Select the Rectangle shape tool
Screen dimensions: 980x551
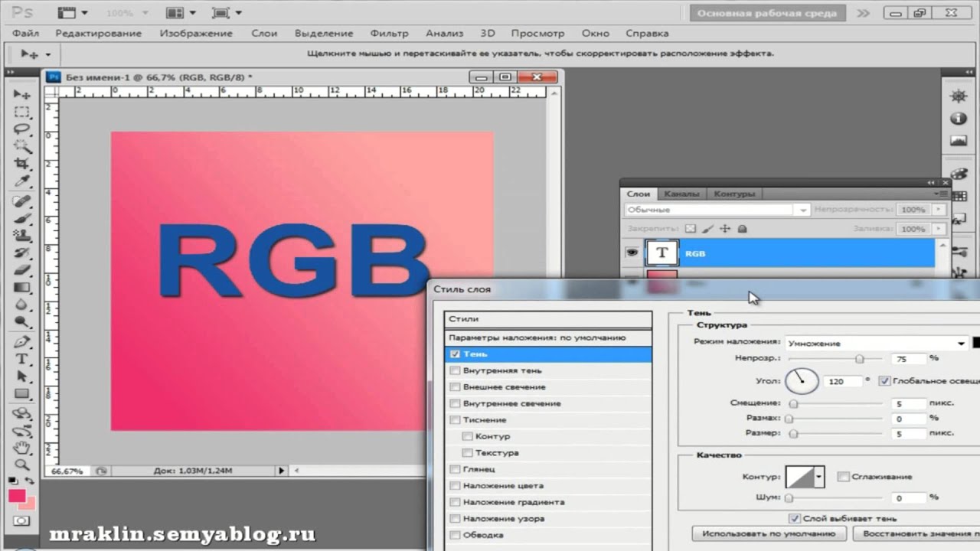point(22,394)
